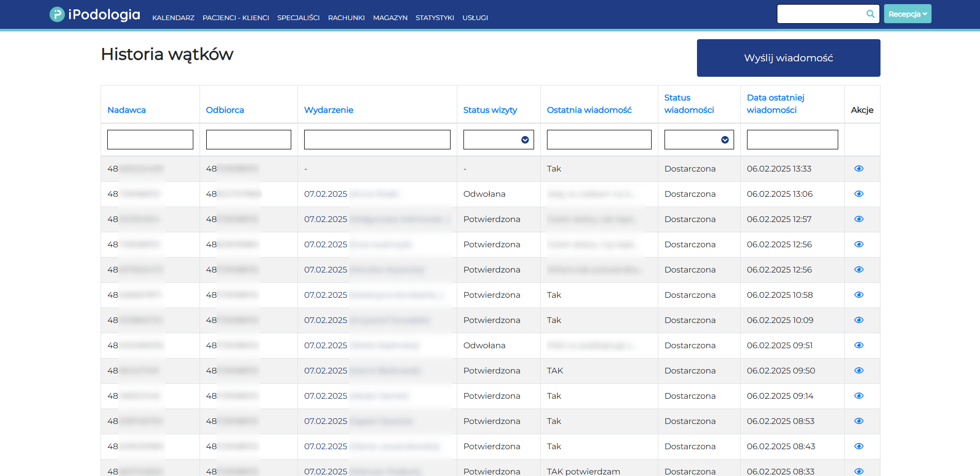Go to the Kalendarz menu
The image size is (980, 476).
pyautogui.click(x=173, y=18)
